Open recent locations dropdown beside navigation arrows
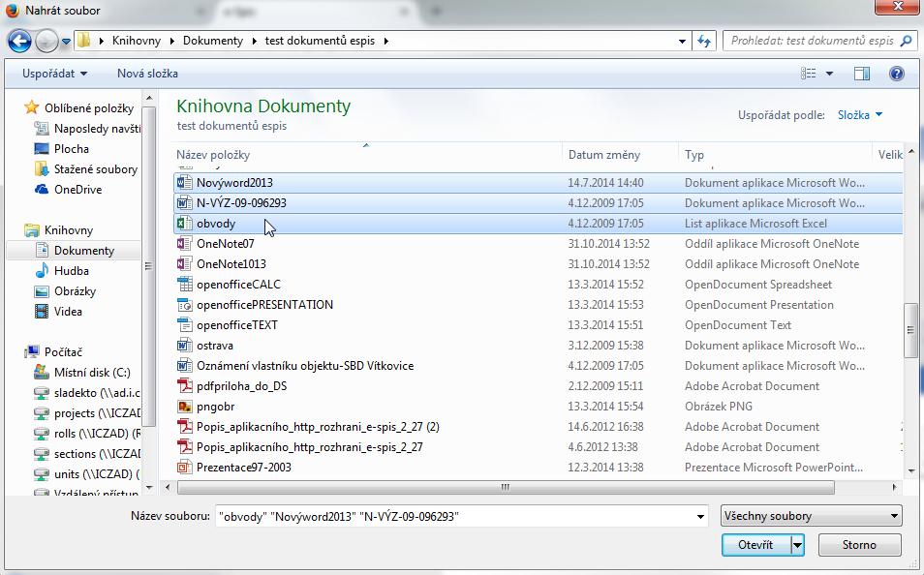Image resolution: width=924 pixels, height=575 pixels. (66, 42)
